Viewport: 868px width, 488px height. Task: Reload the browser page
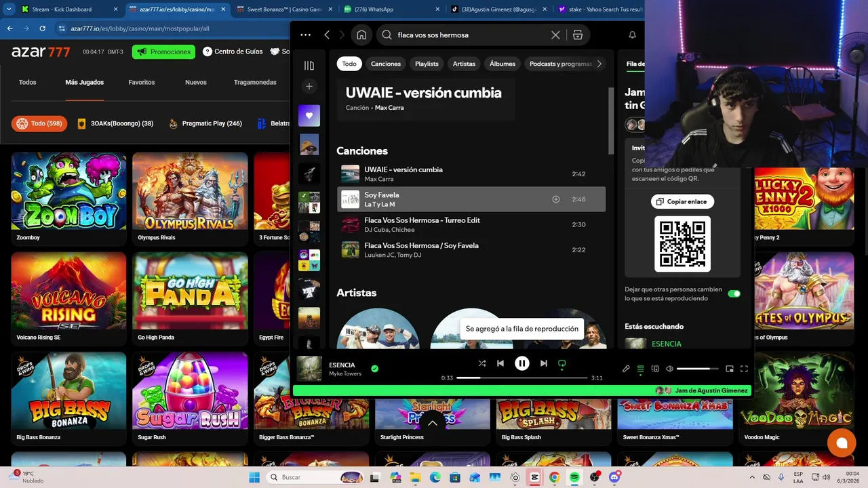pos(42,28)
